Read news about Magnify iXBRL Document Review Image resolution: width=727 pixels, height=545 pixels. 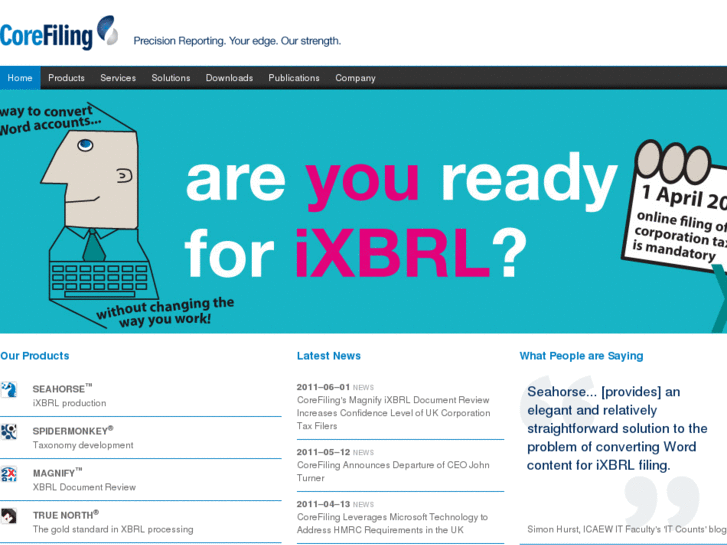point(393,413)
